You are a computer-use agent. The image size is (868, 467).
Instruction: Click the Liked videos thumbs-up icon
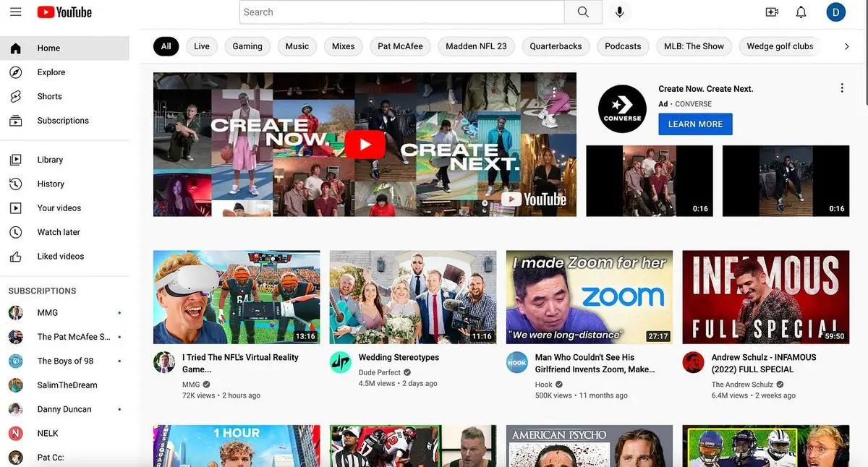(15, 257)
